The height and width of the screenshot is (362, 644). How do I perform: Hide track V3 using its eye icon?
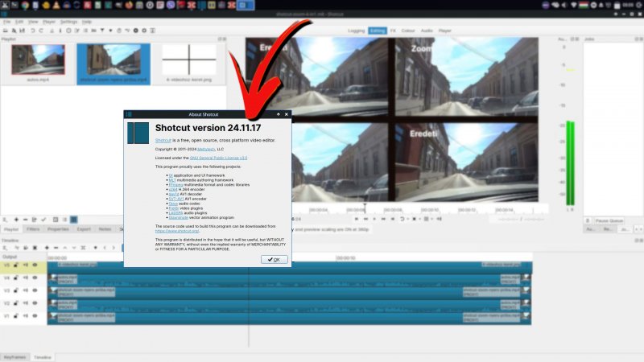35,290
